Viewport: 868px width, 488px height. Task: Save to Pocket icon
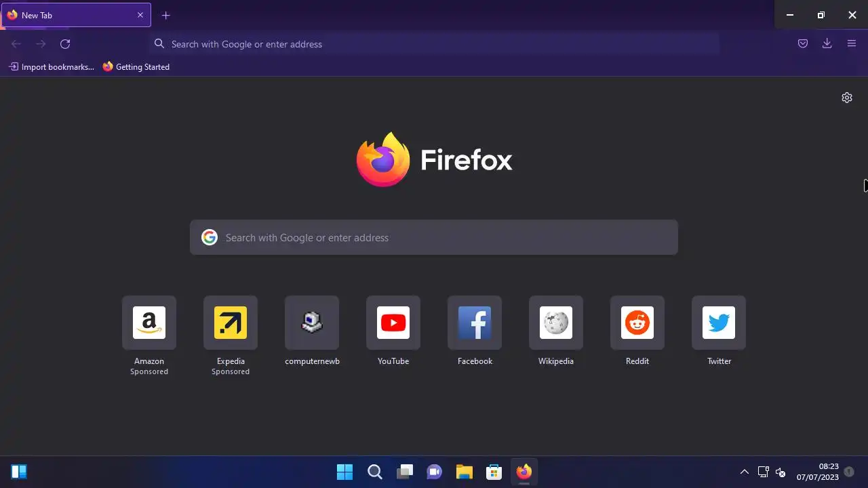[803, 44]
